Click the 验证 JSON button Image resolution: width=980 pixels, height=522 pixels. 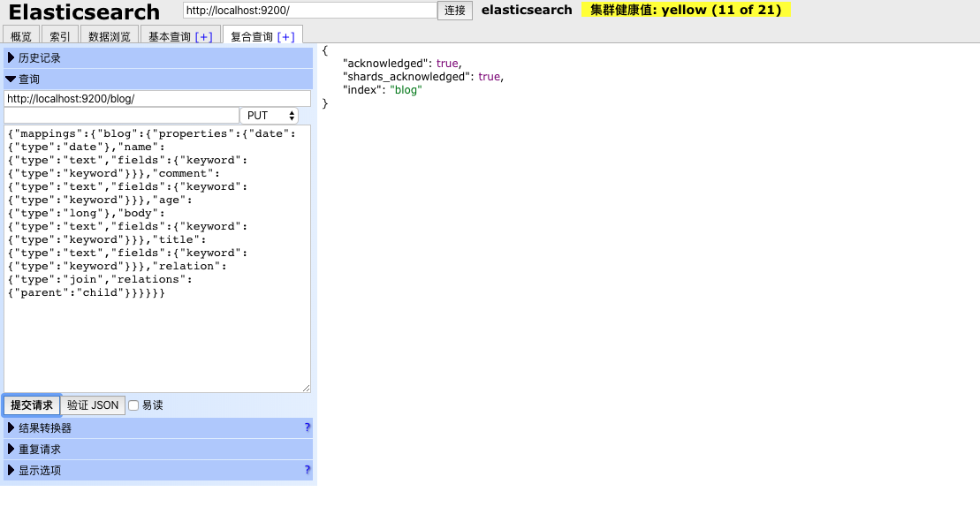93,405
